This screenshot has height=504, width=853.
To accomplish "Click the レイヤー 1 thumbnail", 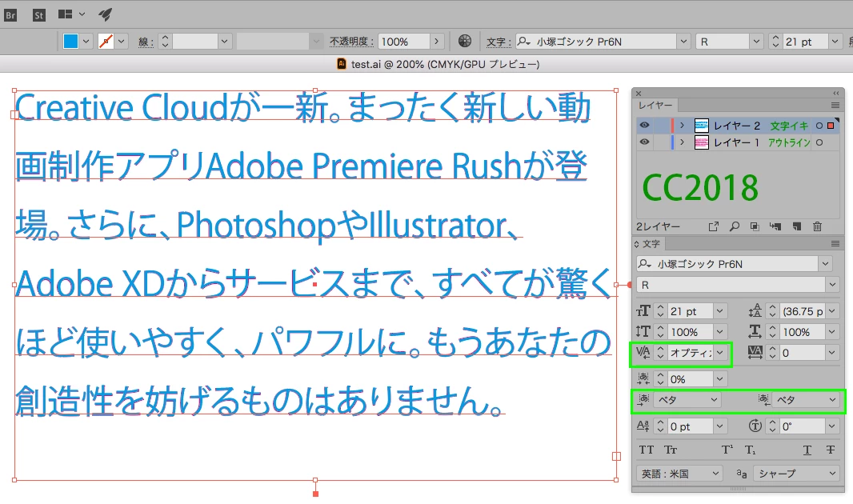I will pyautogui.click(x=702, y=142).
